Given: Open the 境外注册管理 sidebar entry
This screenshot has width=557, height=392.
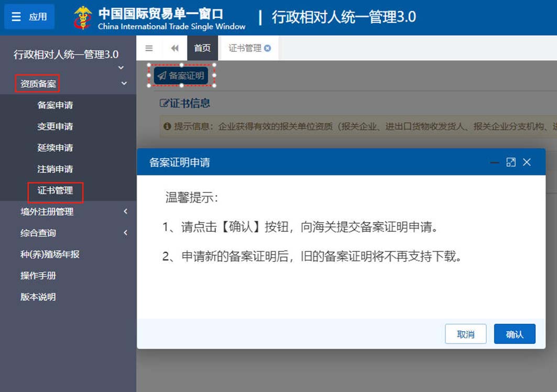Looking at the screenshot, I should coord(47,211).
